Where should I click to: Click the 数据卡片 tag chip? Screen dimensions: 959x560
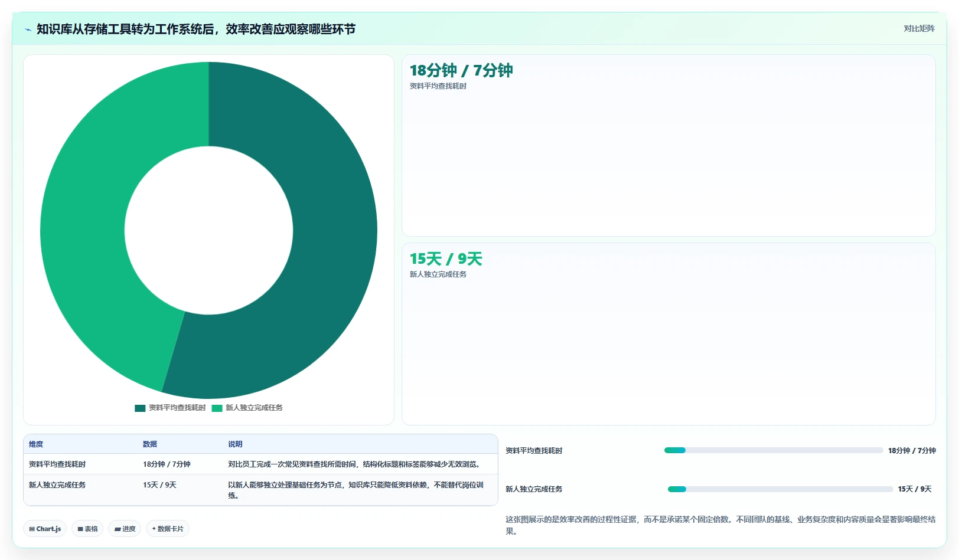click(x=168, y=529)
